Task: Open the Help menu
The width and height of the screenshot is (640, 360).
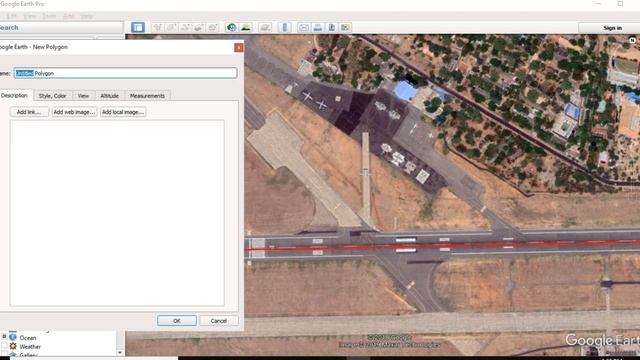Action: pos(86,16)
